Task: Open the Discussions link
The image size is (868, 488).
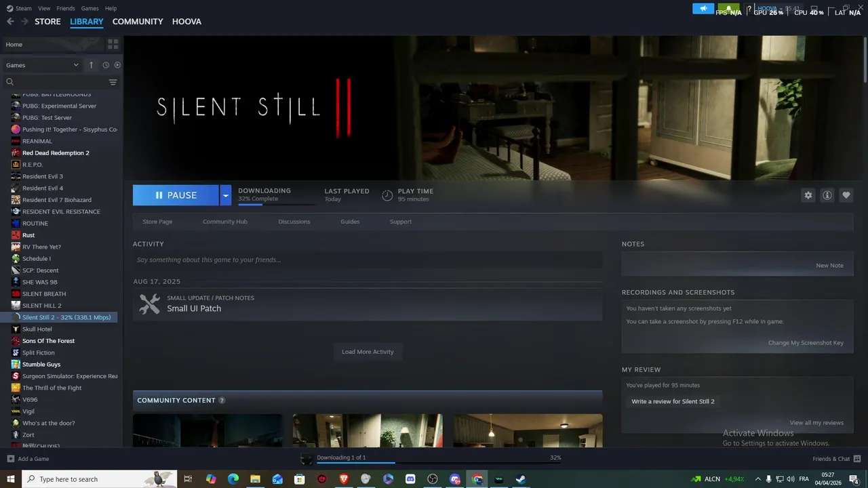Action: click(294, 222)
